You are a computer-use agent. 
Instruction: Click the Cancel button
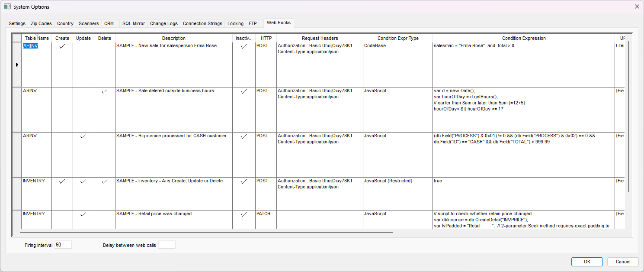pyautogui.click(x=623, y=262)
